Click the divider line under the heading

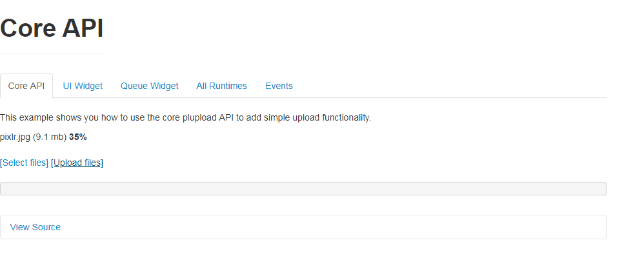(52, 54)
